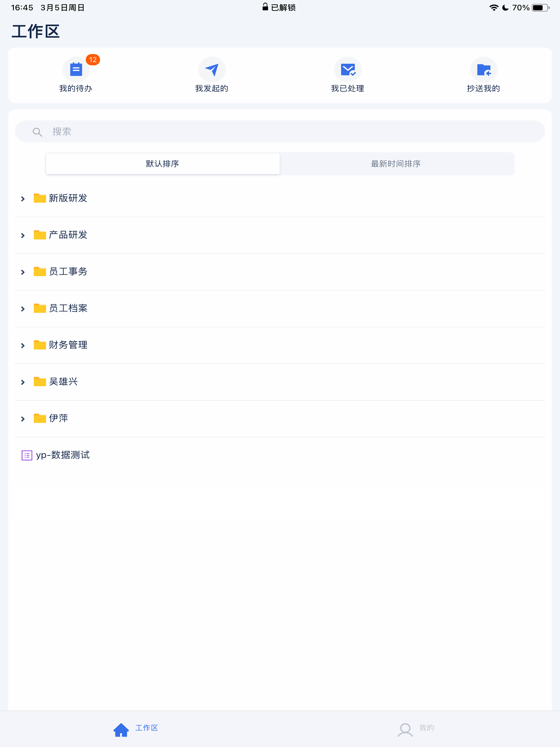The width and height of the screenshot is (560, 747).
Task: Select the 员工事务 row text
Action: point(68,272)
